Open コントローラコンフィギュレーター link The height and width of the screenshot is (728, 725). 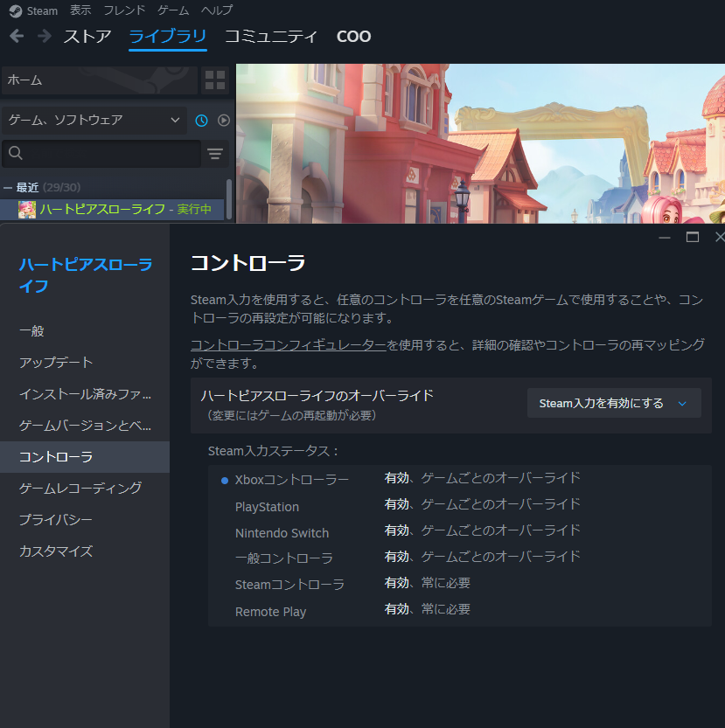pos(288,345)
